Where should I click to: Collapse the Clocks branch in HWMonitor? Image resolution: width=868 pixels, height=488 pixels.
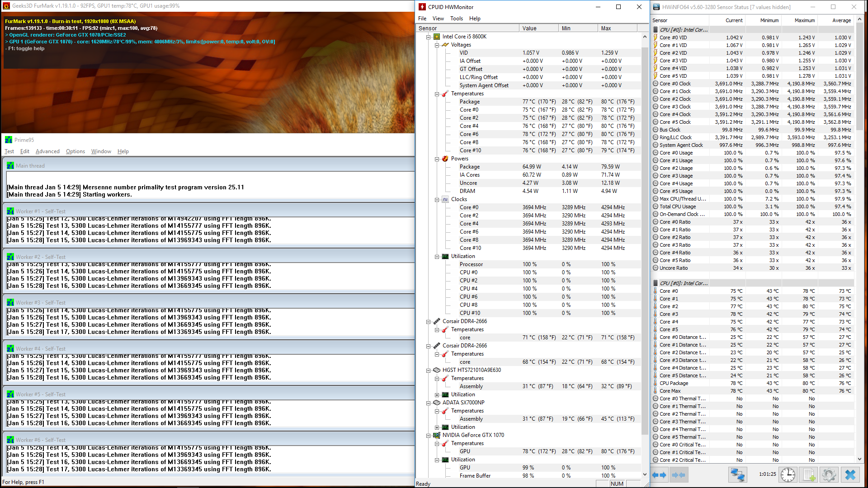pyautogui.click(x=437, y=199)
